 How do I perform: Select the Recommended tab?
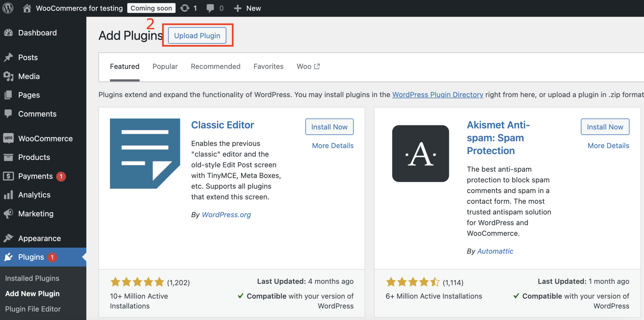(215, 66)
